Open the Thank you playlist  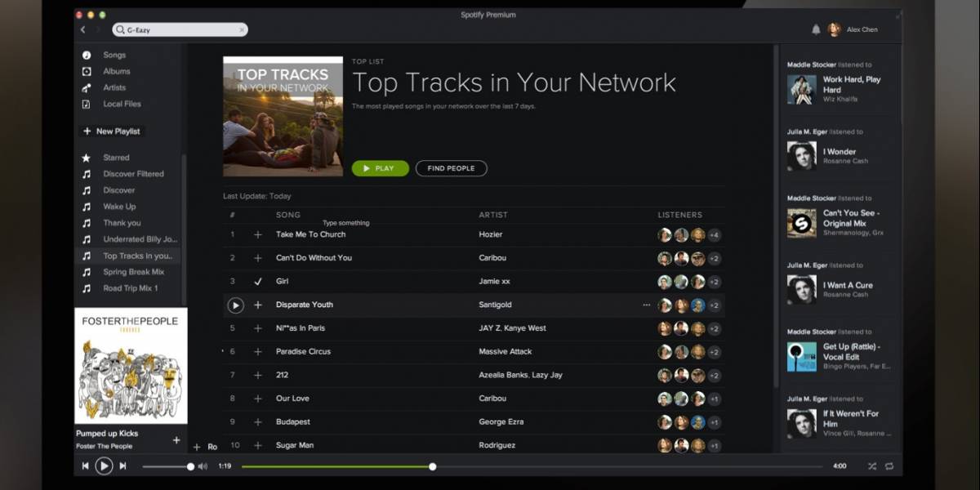tap(122, 223)
